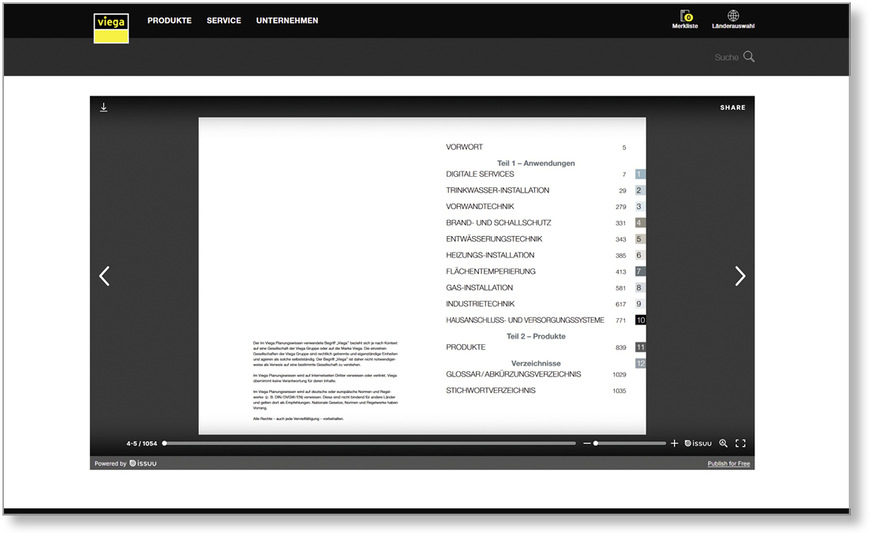The image size is (872, 536).
Task: Go to the next page arrow
Action: click(x=740, y=276)
